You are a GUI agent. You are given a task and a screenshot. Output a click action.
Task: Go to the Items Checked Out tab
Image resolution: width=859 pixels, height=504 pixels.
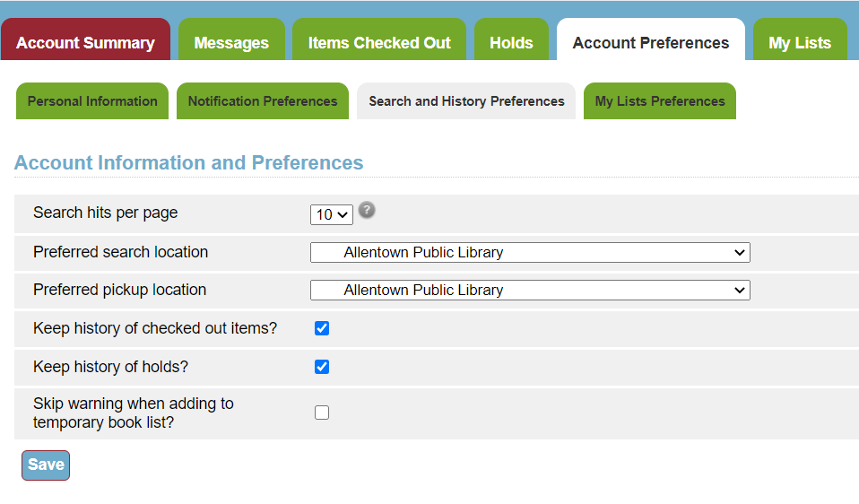coord(379,40)
